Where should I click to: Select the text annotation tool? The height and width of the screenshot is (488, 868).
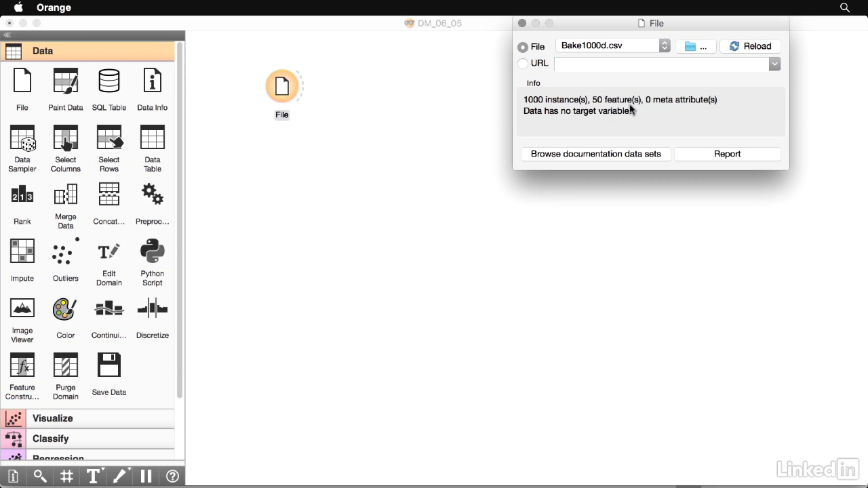pyautogui.click(x=94, y=476)
